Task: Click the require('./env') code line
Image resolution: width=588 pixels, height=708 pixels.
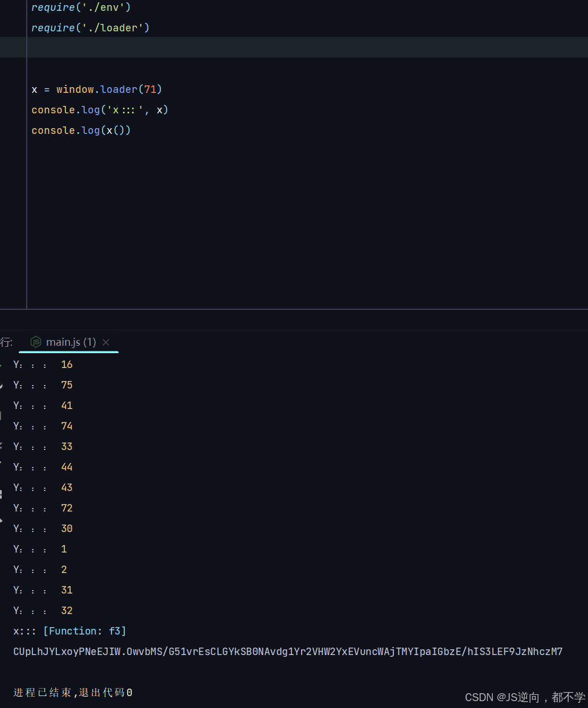Action: click(x=81, y=7)
